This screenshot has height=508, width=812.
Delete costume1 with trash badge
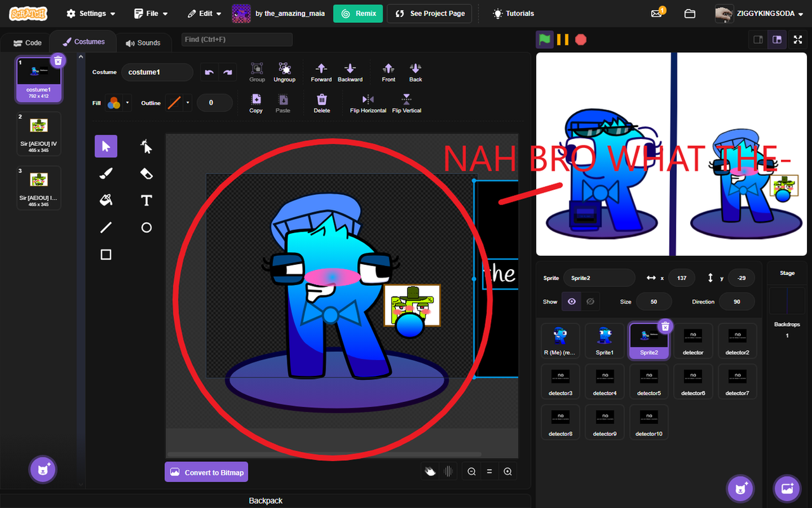(58, 61)
